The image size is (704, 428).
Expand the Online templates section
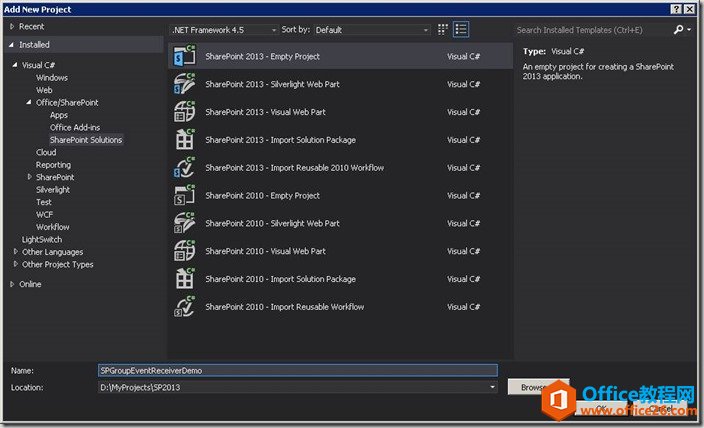coord(12,284)
